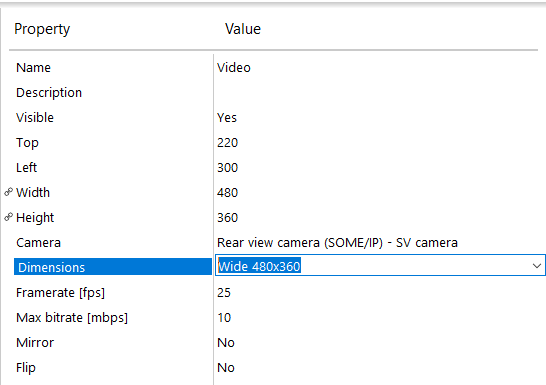
Task: Edit the Left value 300
Action: [227, 168]
